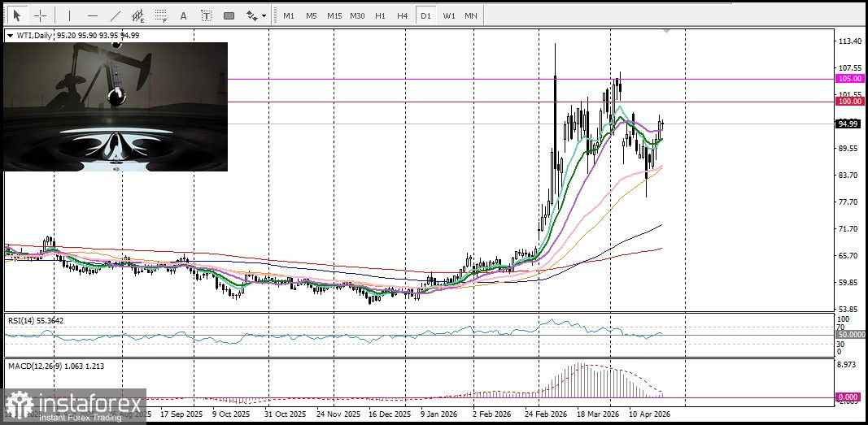Pick the horizontal line tool
This screenshot has height=425, width=868.
tap(92, 15)
